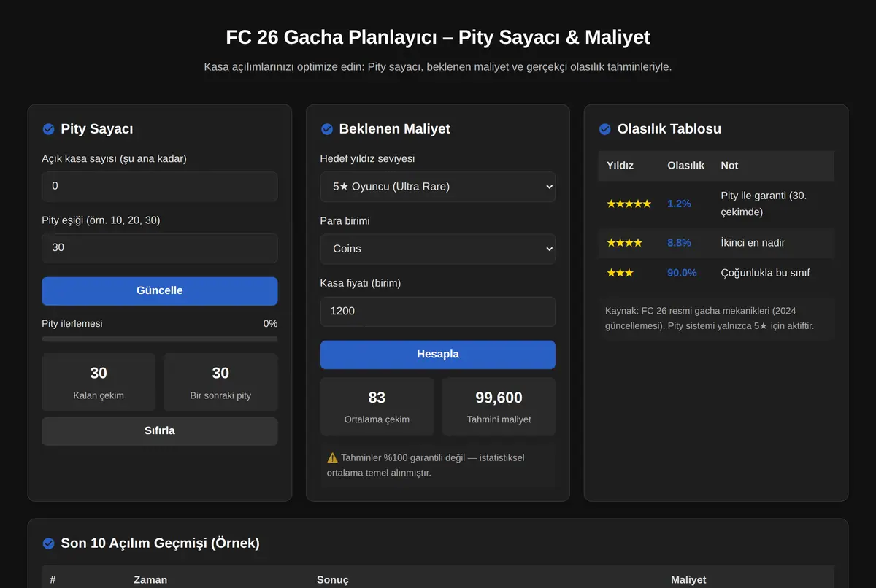Click the Güncelle button
This screenshot has width=876, height=588.
tap(160, 291)
